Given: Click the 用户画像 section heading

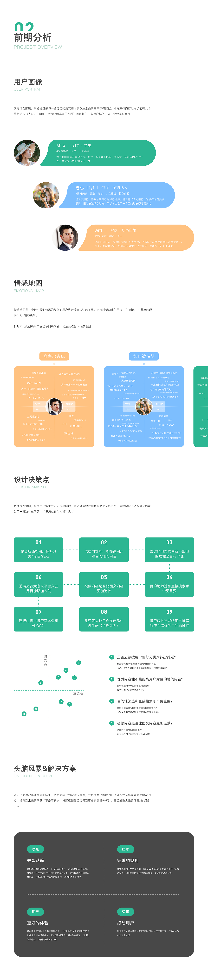Looking at the screenshot, I should pos(28,82).
